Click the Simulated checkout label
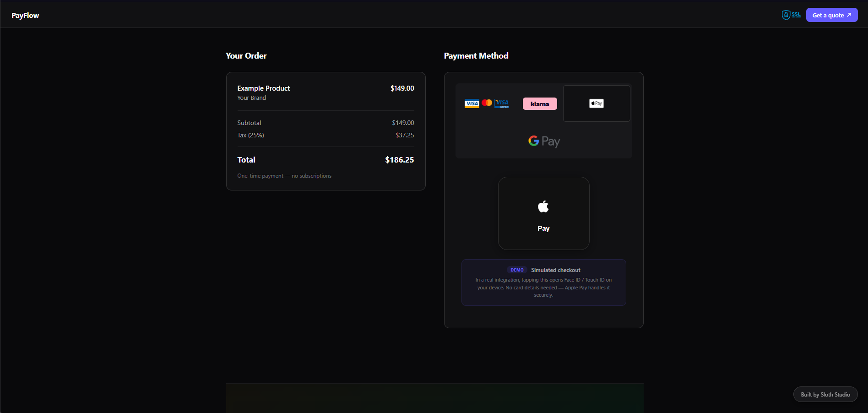The height and width of the screenshot is (413, 868). pos(555,270)
